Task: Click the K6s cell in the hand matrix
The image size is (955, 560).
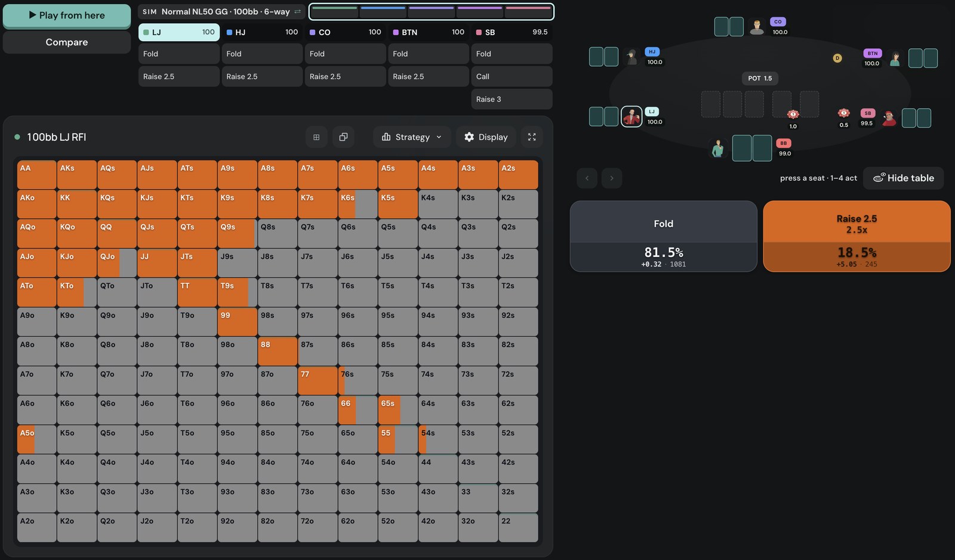Action: point(358,204)
